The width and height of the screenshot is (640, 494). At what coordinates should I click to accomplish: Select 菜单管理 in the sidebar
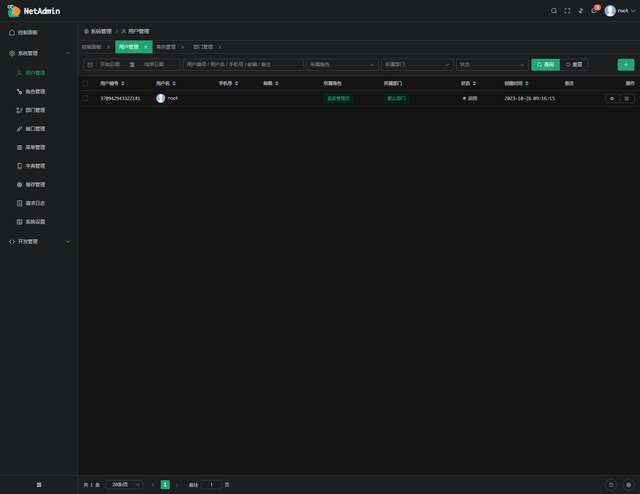coord(35,147)
